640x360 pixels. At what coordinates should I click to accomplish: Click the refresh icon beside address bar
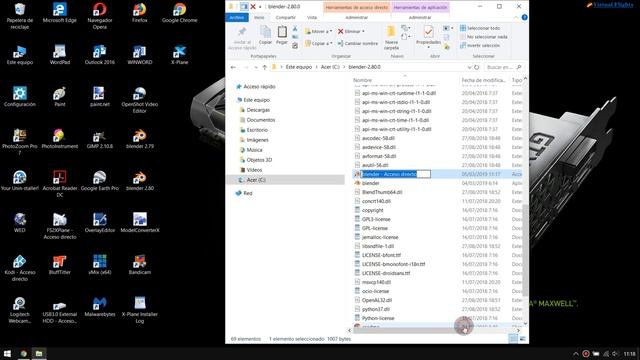tap(476, 67)
